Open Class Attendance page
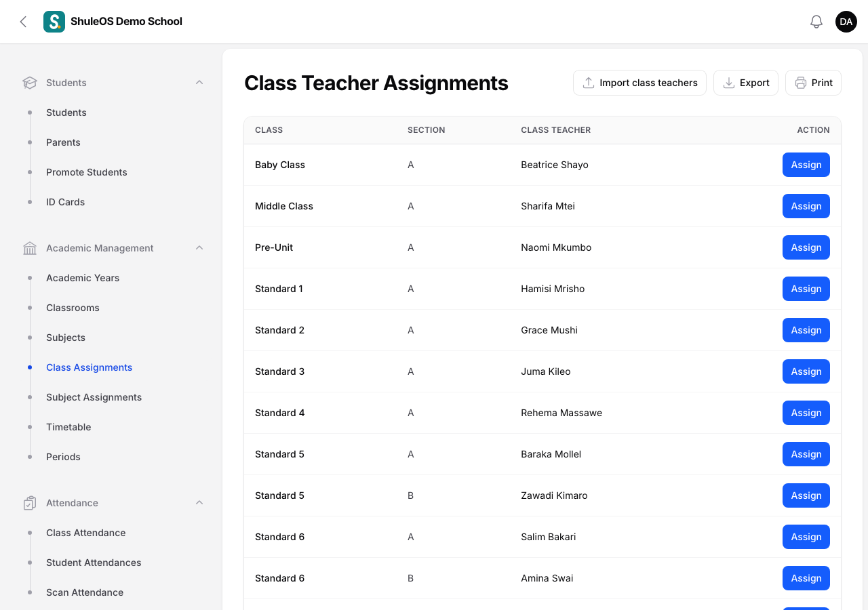This screenshot has width=868, height=610. [x=86, y=533]
